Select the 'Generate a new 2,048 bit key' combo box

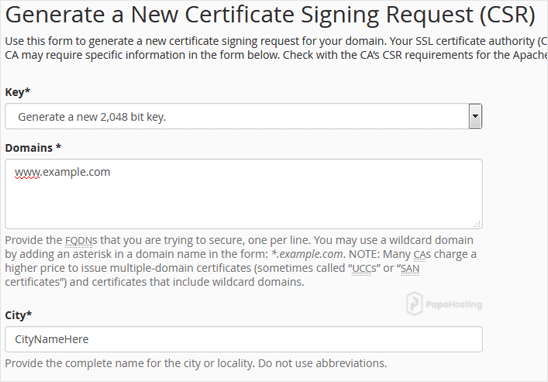point(244,116)
